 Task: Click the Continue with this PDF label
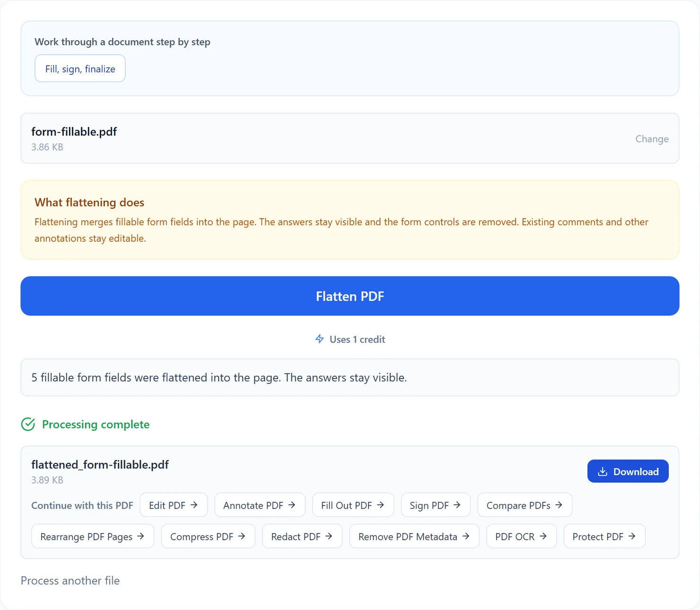[x=82, y=505]
